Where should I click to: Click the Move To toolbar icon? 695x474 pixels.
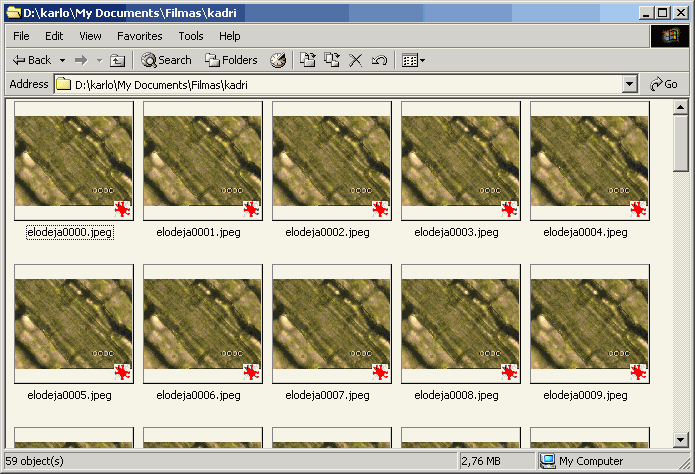point(308,60)
